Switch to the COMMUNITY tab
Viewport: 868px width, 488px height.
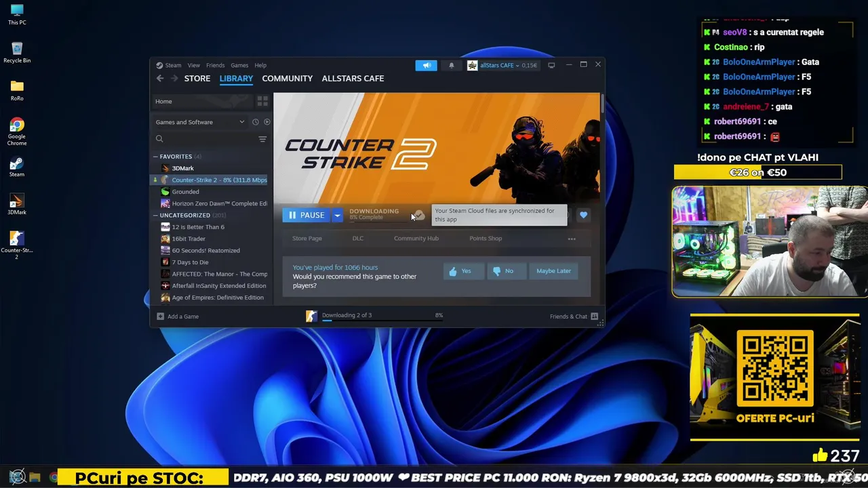pyautogui.click(x=288, y=79)
